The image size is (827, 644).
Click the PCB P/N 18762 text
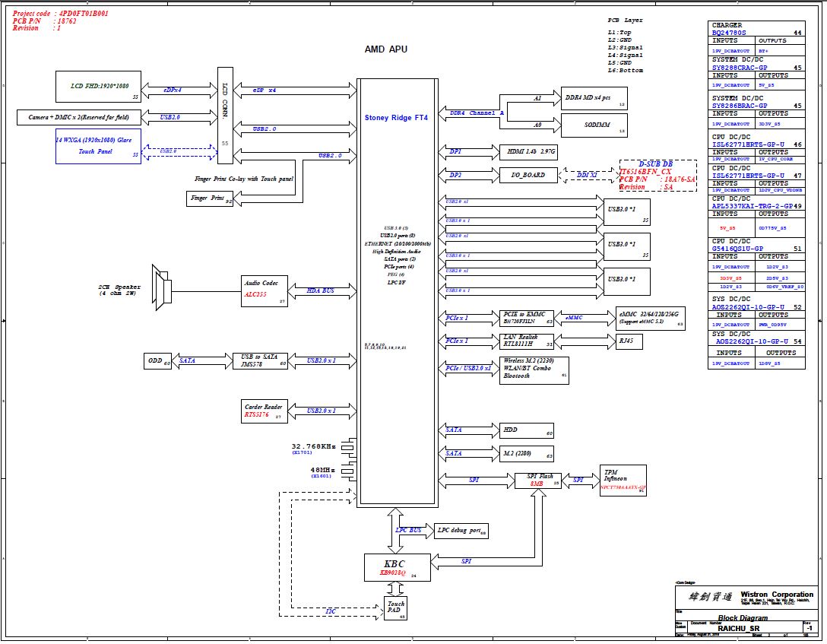44,21
